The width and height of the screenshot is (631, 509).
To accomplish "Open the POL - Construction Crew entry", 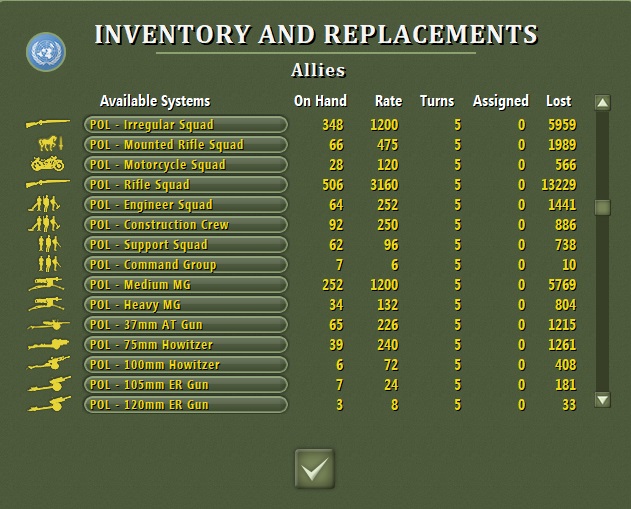I will pyautogui.click(x=186, y=225).
